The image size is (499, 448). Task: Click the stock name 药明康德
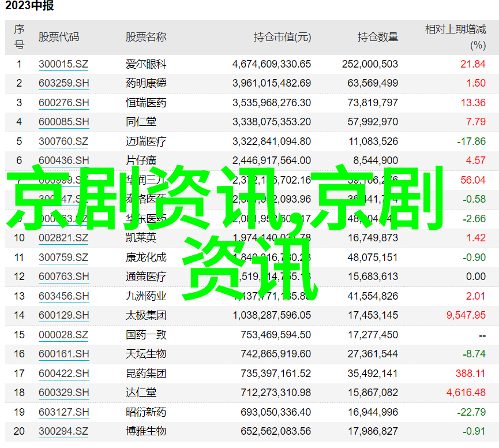click(x=146, y=83)
